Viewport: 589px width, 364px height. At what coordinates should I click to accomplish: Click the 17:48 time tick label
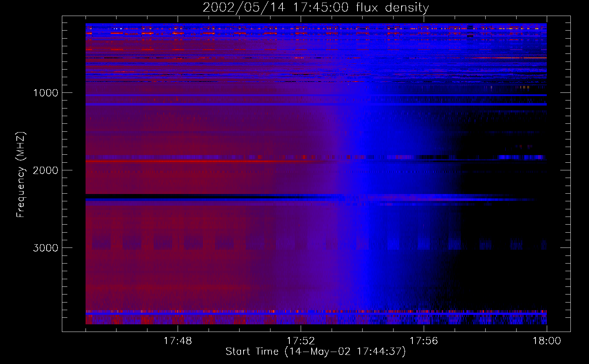(178, 341)
